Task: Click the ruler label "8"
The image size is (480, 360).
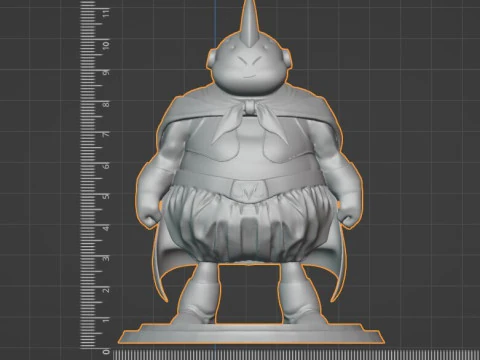Action: 106,104
